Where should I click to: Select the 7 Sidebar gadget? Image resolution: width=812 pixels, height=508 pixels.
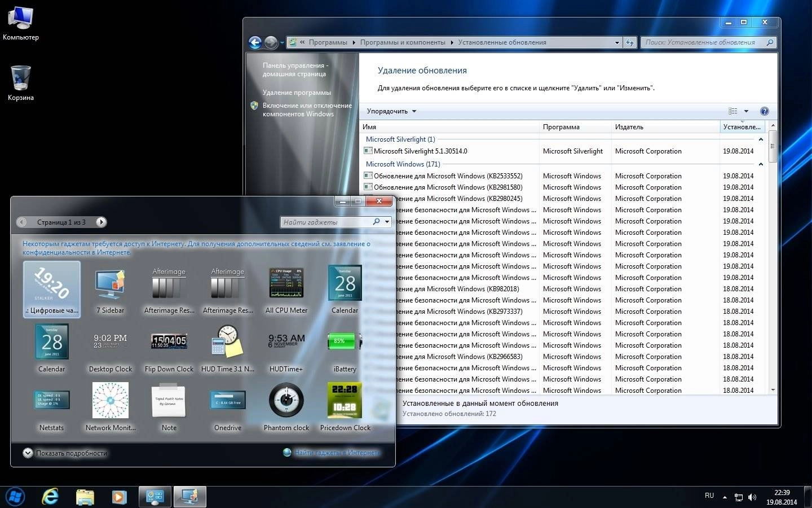point(110,290)
